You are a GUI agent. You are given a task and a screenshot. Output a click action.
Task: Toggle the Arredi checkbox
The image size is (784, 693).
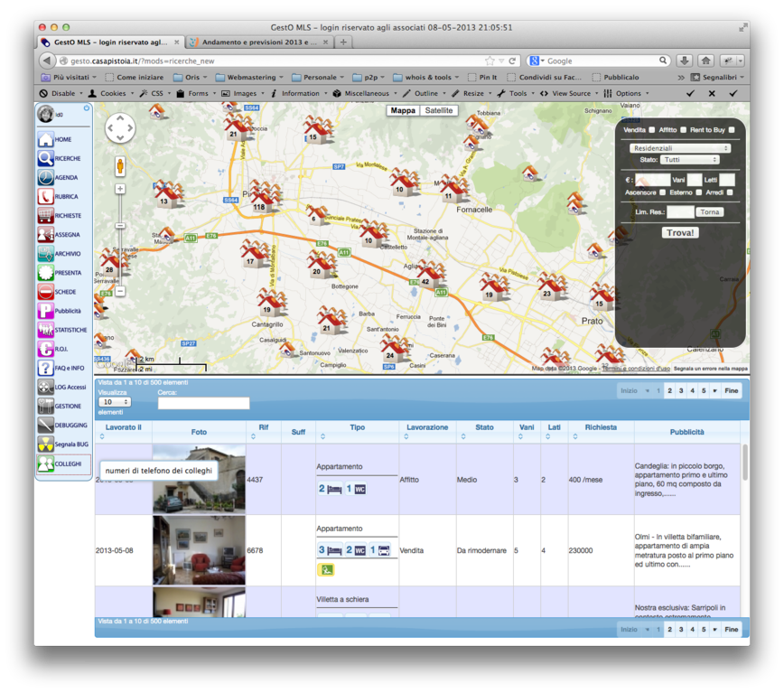[730, 192]
